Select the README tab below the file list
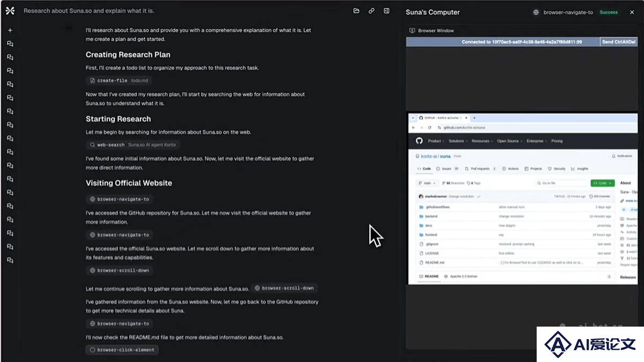Viewport: 644px width, 362px height. click(x=429, y=277)
